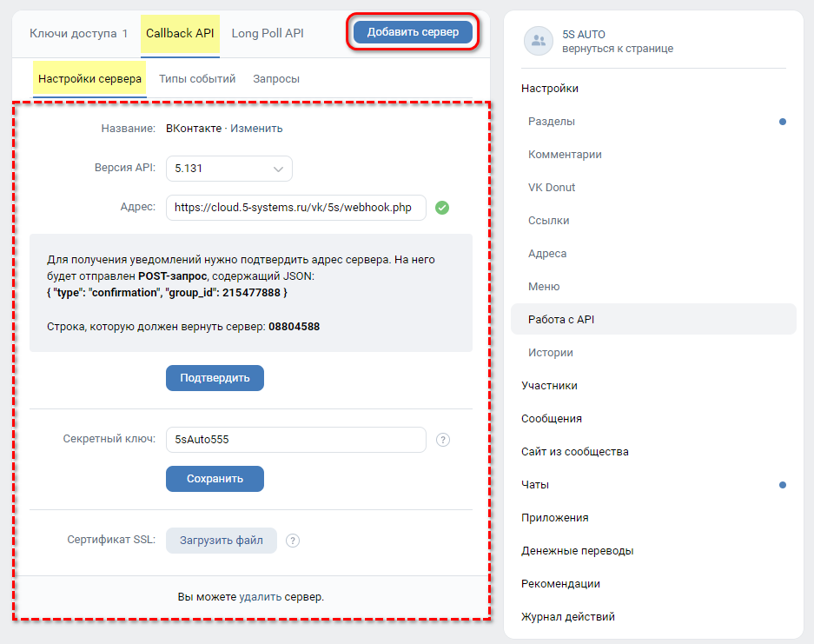Click the blue dot beside Чаты
Screen dimensions: 814x644
point(783,485)
